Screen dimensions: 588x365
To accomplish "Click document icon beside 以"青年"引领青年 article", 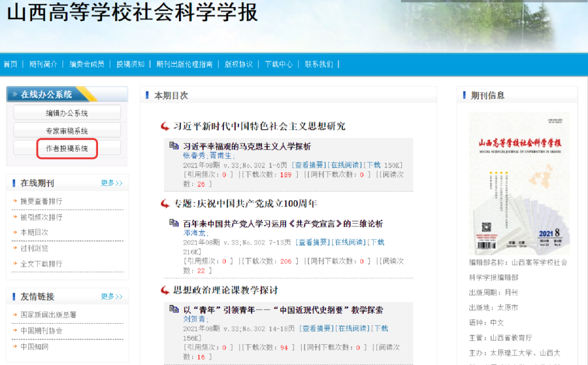I will [174, 309].
